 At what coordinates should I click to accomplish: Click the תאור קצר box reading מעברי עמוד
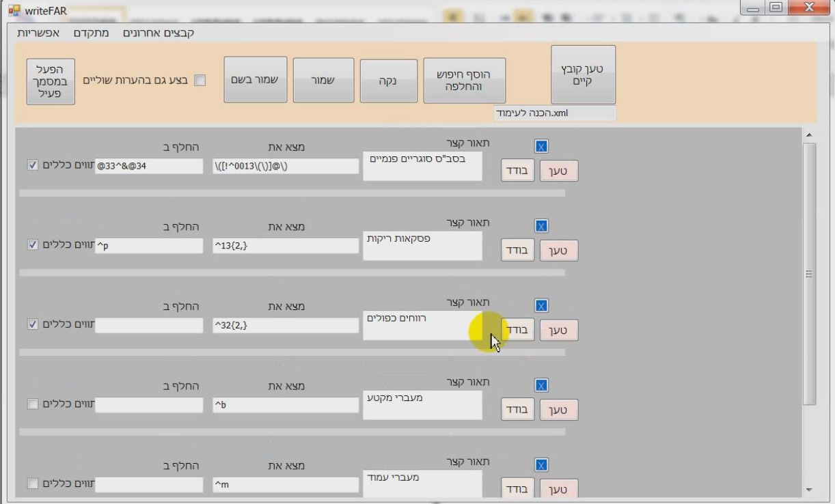(422, 484)
